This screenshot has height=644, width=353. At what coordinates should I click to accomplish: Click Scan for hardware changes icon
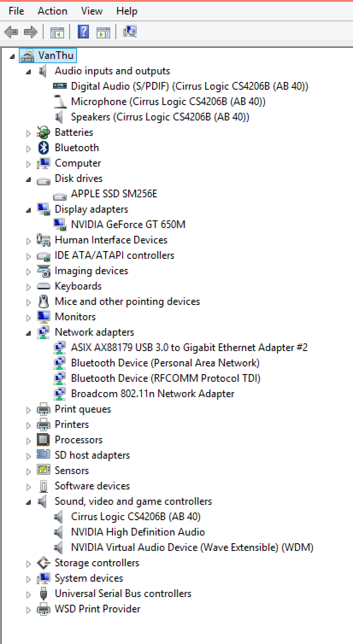coord(129,32)
